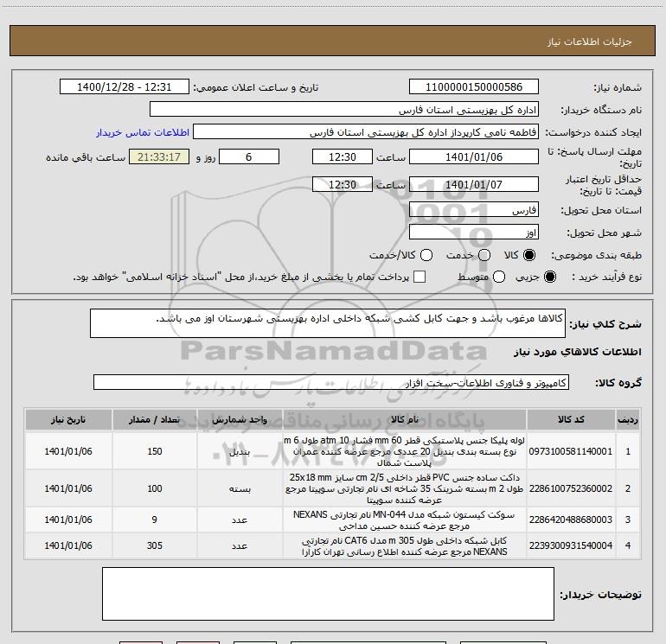Click the کد کالا column header

pyautogui.click(x=571, y=419)
